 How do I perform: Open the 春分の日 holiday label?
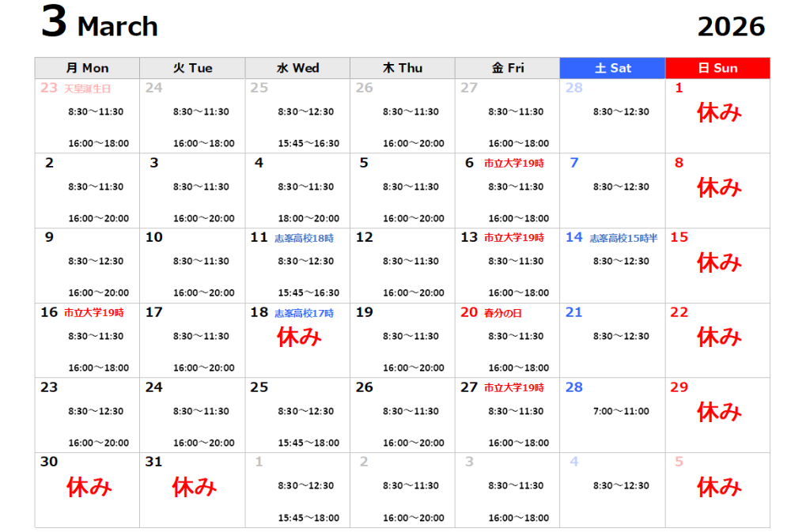tap(503, 313)
